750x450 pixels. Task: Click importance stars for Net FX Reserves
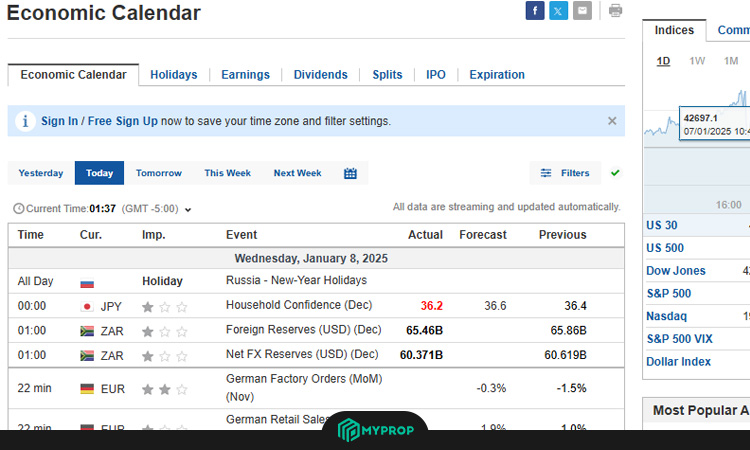[165, 356]
